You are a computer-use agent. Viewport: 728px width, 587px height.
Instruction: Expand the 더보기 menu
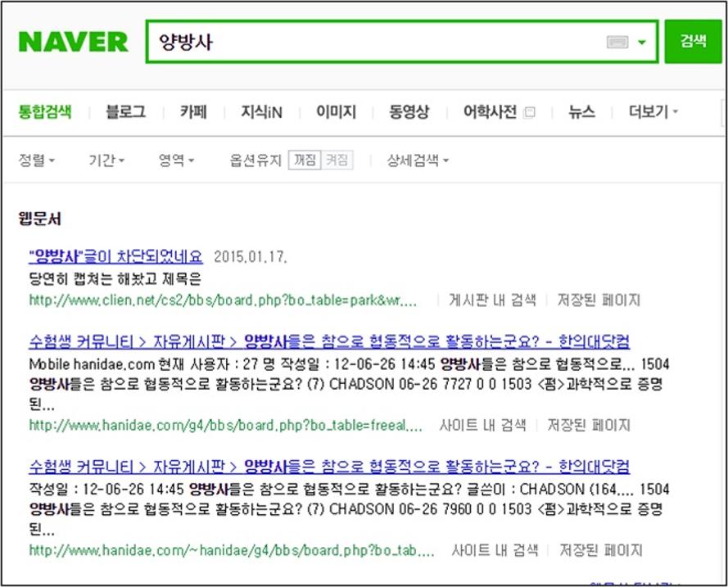653,111
